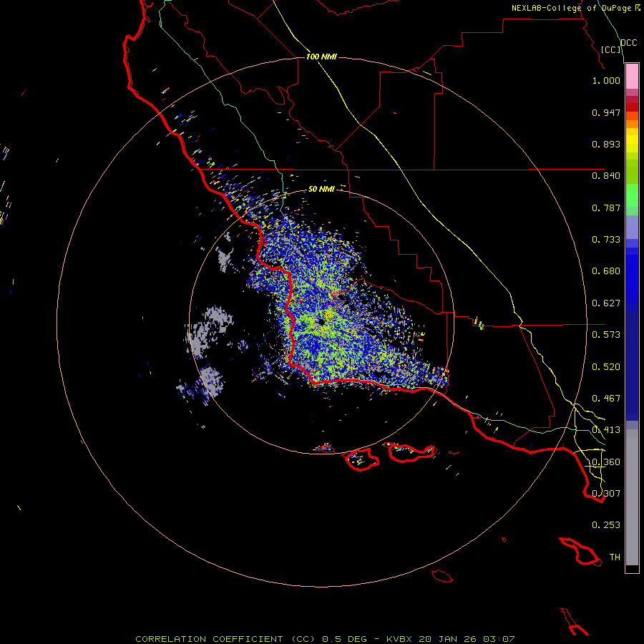Click the 0.680 scale value

coord(606,271)
